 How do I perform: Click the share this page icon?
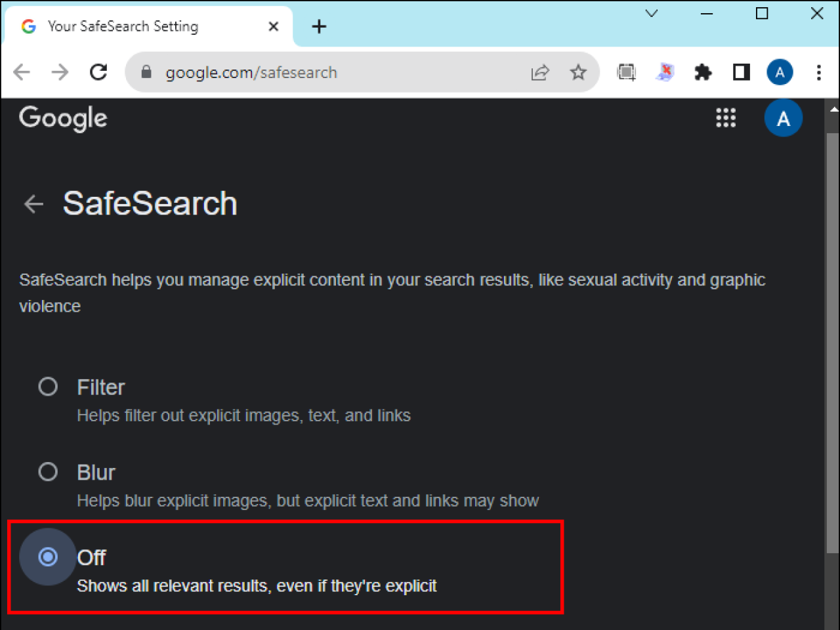click(x=540, y=72)
